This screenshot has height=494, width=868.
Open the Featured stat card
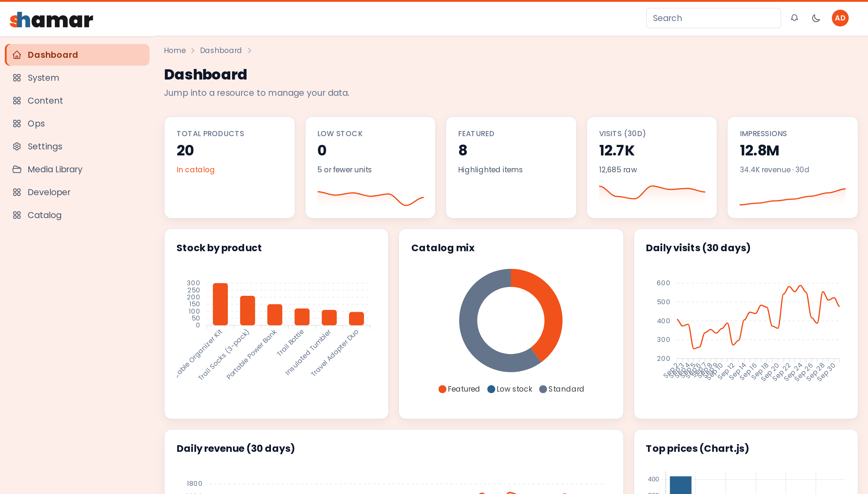pos(511,167)
